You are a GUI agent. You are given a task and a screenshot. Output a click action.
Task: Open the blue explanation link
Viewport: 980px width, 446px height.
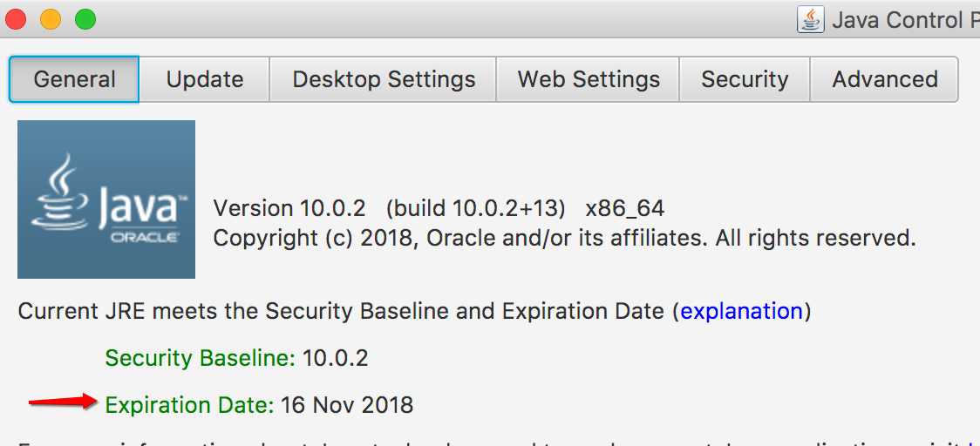[741, 310]
